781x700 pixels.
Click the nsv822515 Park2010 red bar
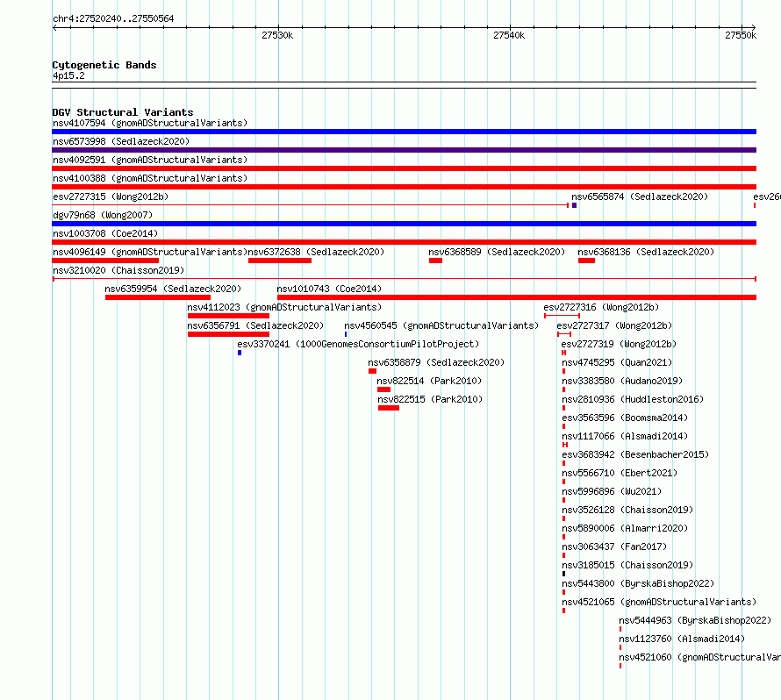389,408
